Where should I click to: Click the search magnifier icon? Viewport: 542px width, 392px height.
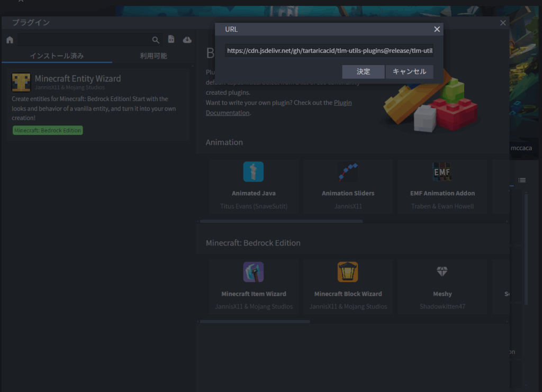click(x=156, y=40)
